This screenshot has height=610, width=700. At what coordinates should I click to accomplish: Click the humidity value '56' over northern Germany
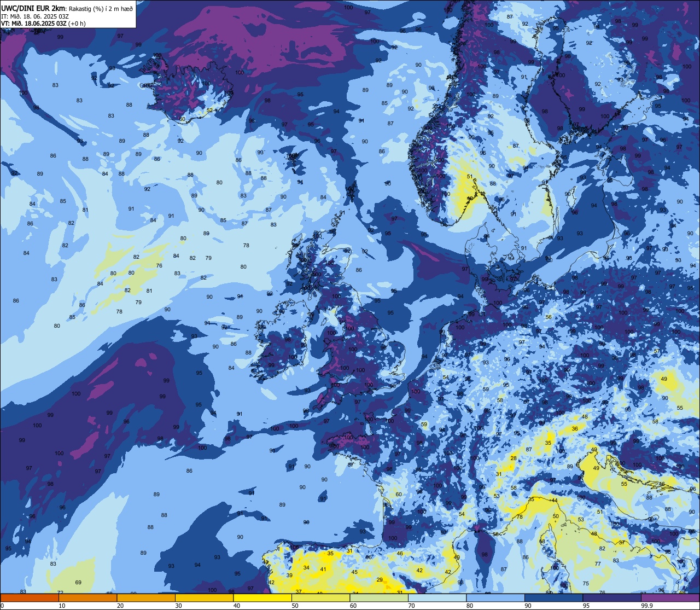pos(549,317)
